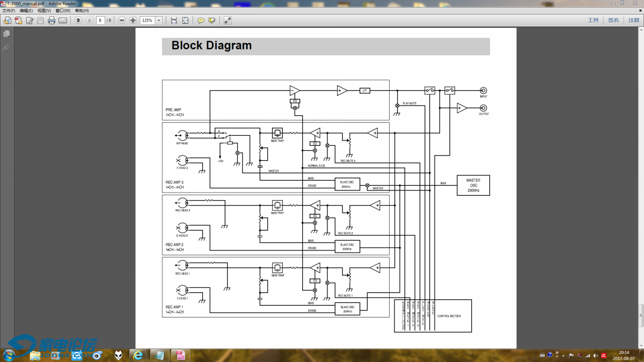This screenshot has width=644, height=362.
Task: Switch to read mode with arrows icon
Action: [x=228, y=20]
